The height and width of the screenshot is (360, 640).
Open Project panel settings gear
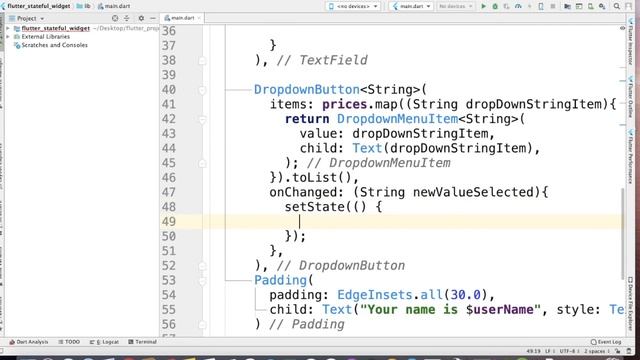141,18
